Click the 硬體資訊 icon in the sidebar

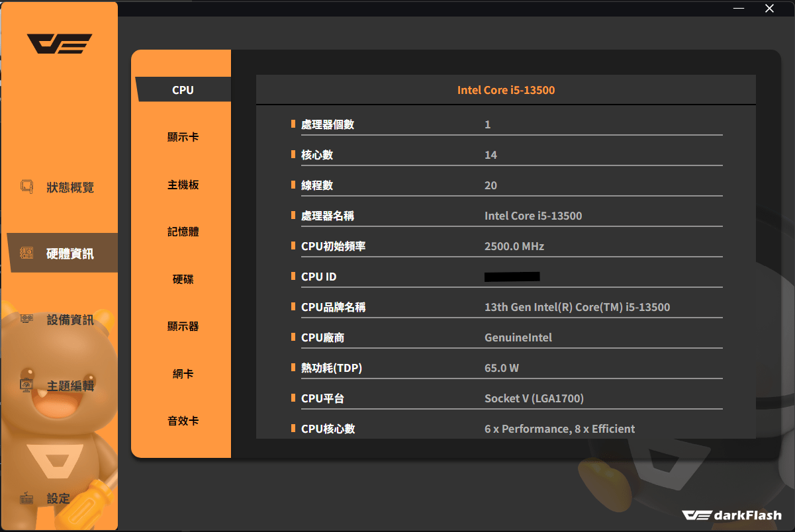coord(26,253)
